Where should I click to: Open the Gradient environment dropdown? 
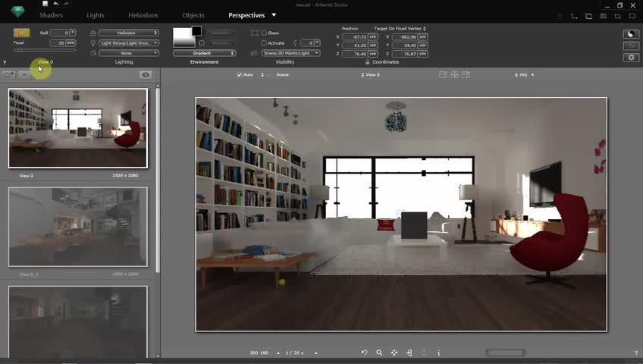point(204,53)
